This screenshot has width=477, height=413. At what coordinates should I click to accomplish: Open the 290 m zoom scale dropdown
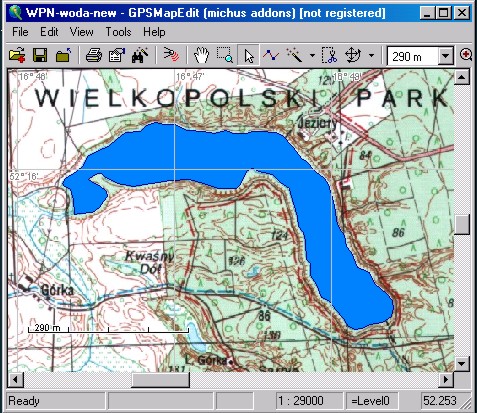click(446, 56)
